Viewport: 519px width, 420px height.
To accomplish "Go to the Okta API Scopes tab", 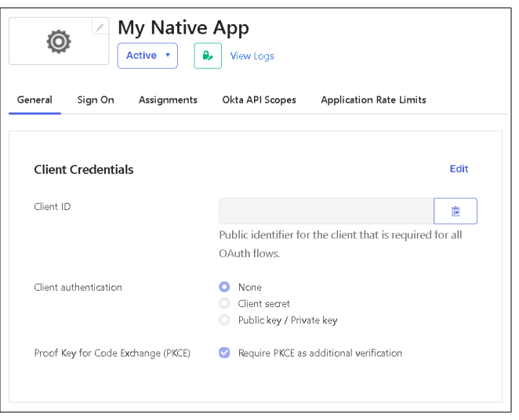I will click(x=259, y=100).
